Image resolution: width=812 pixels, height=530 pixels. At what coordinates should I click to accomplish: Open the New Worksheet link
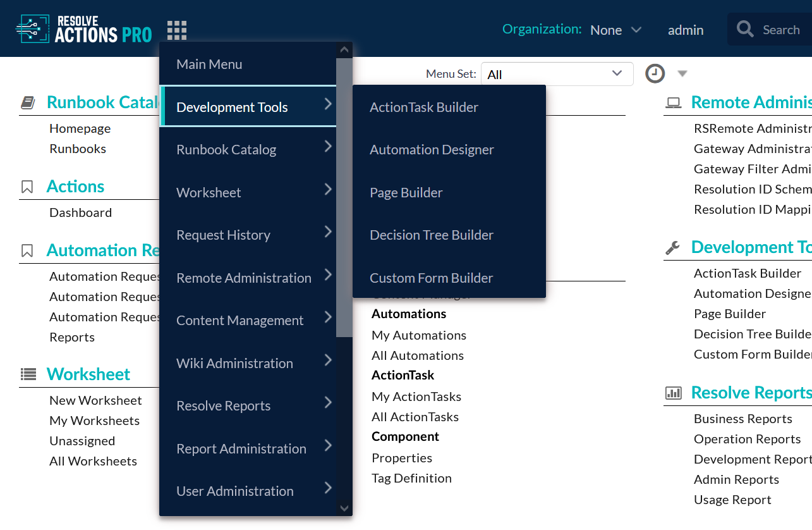[x=95, y=400]
